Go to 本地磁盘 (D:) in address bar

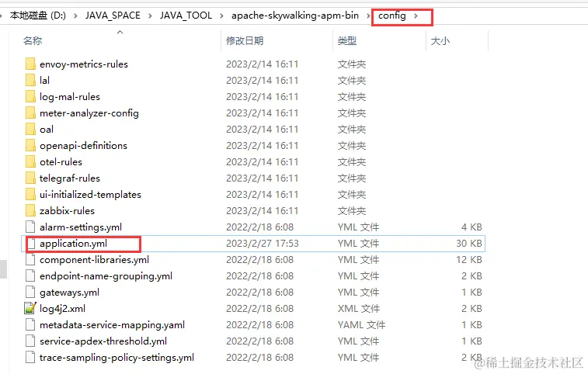[x=37, y=16]
